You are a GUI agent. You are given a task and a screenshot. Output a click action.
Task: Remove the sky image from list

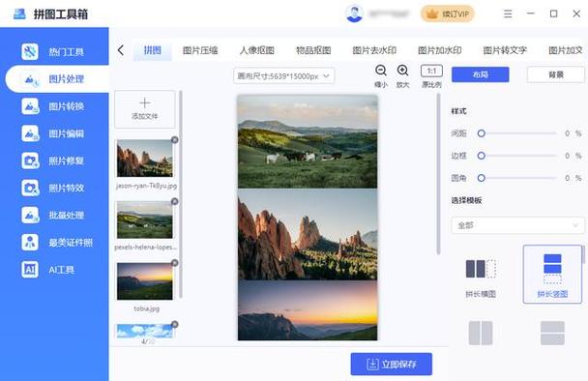coord(175,324)
